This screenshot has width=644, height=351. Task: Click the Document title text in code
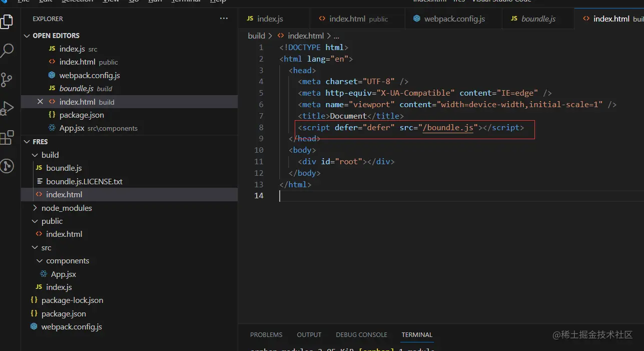(x=348, y=116)
